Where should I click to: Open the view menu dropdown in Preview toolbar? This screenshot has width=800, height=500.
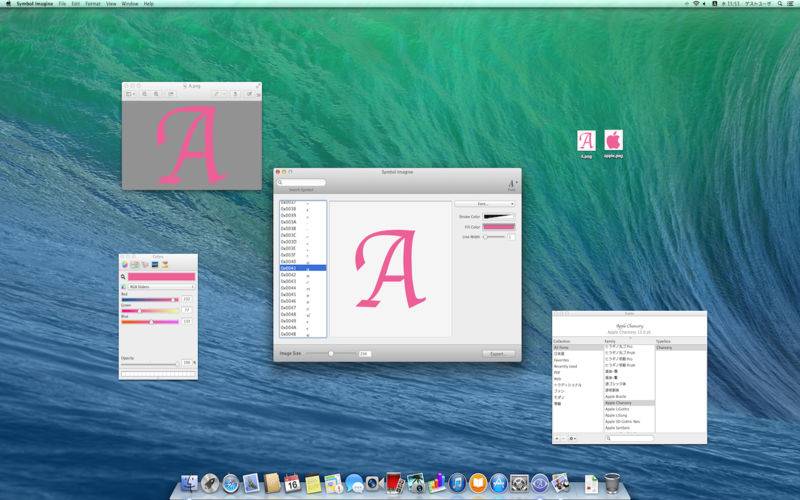tap(131, 94)
